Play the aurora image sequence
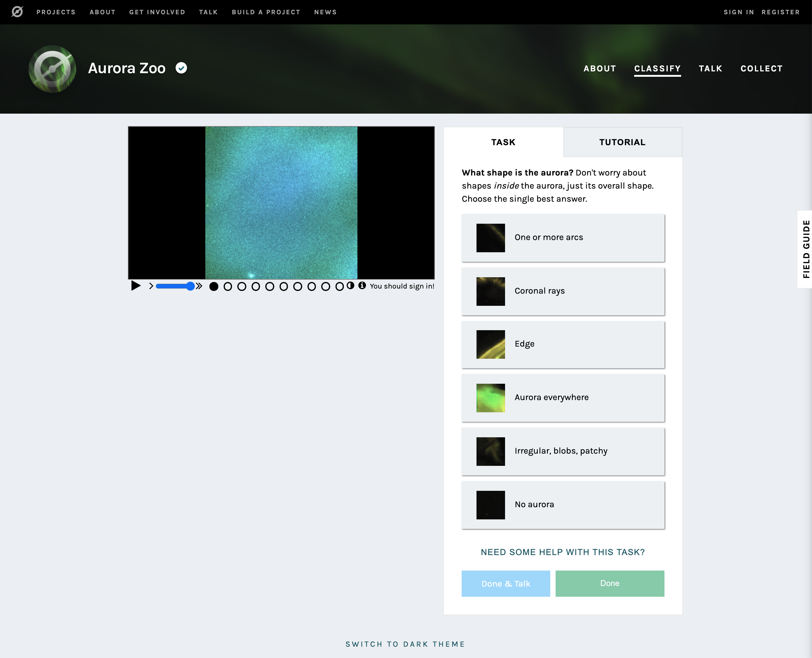This screenshot has height=658, width=812. [x=136, y=286]
